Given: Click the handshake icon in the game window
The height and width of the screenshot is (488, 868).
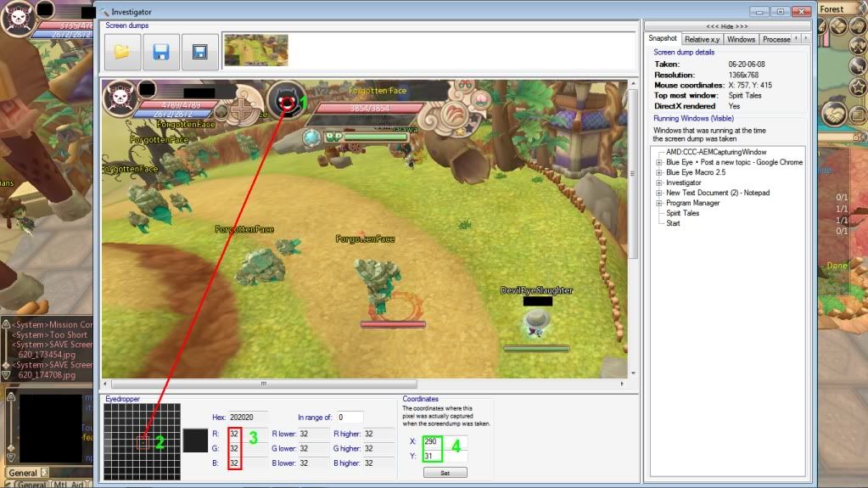Looking at the screenshot, I should click(833, 114).
